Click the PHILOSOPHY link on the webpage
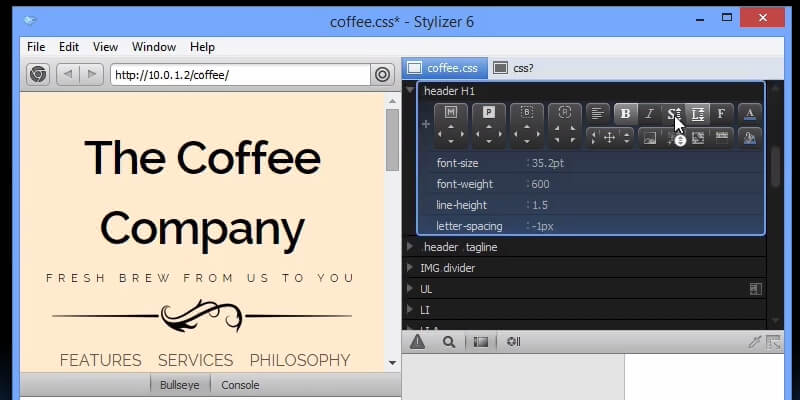The width and height of the screenshot is (800, 400). (300, 360)
